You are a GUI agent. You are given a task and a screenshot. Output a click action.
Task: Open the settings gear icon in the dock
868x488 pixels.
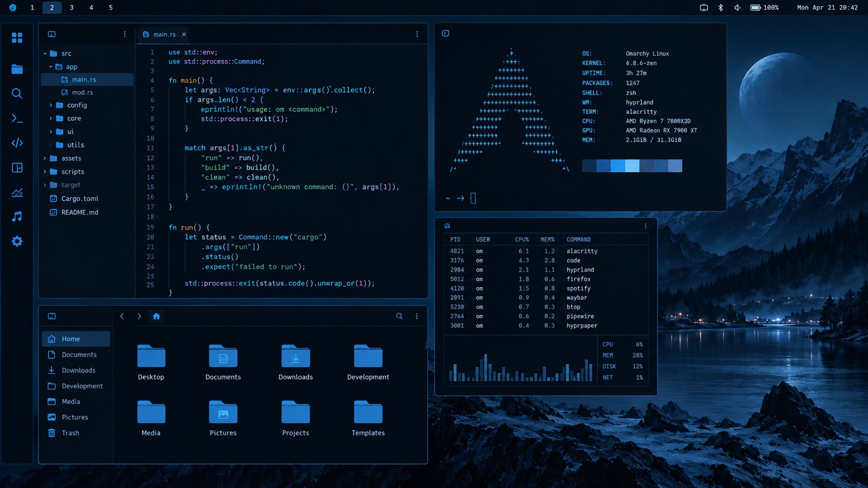[x=17, y=241]
